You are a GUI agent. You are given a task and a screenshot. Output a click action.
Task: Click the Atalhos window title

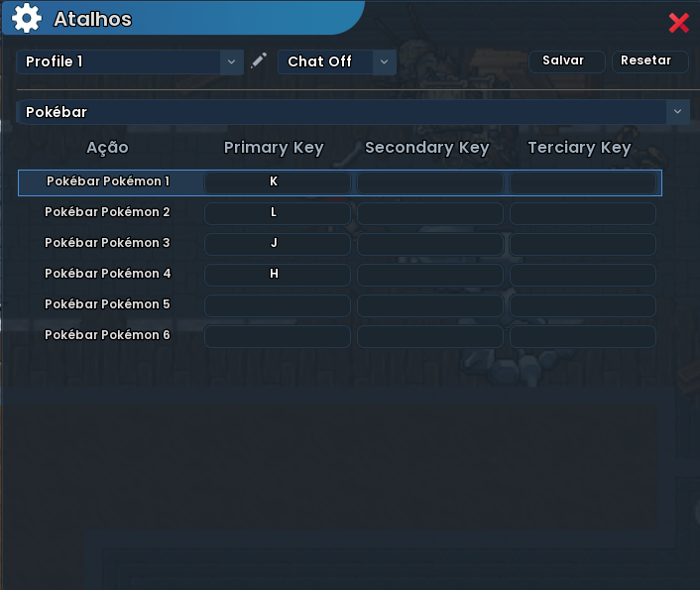point(93,19)
